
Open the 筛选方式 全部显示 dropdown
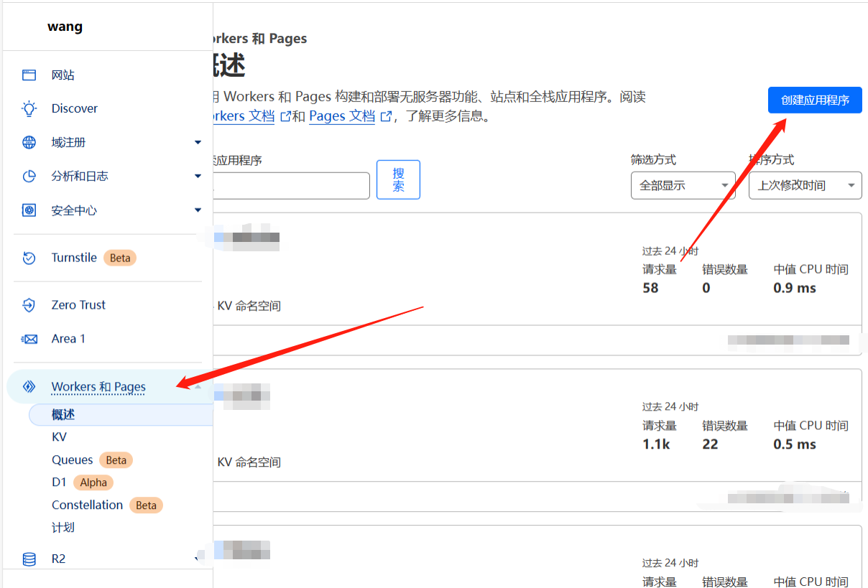tap(683, 185)
